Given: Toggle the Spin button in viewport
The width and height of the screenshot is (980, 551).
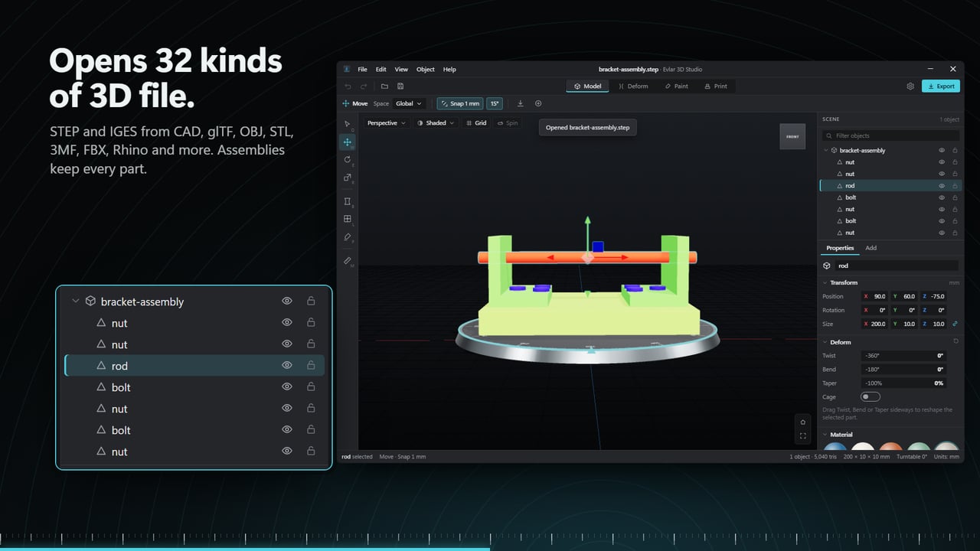Looking at the screenshot, I should [x=508, y=122].
